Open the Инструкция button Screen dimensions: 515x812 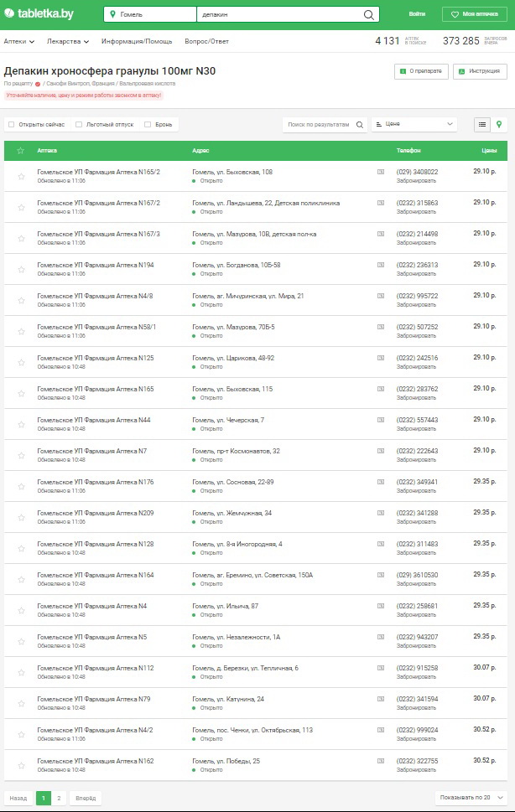pos(480,71)
